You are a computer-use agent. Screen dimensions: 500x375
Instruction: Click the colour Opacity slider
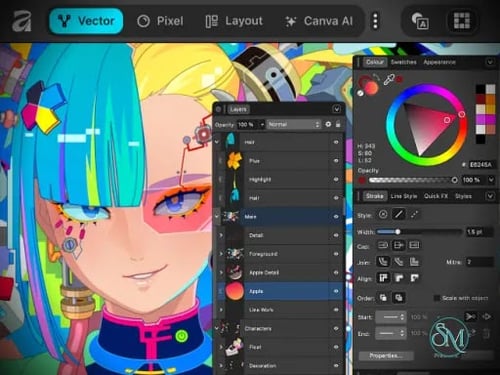[x=413, y=180]
